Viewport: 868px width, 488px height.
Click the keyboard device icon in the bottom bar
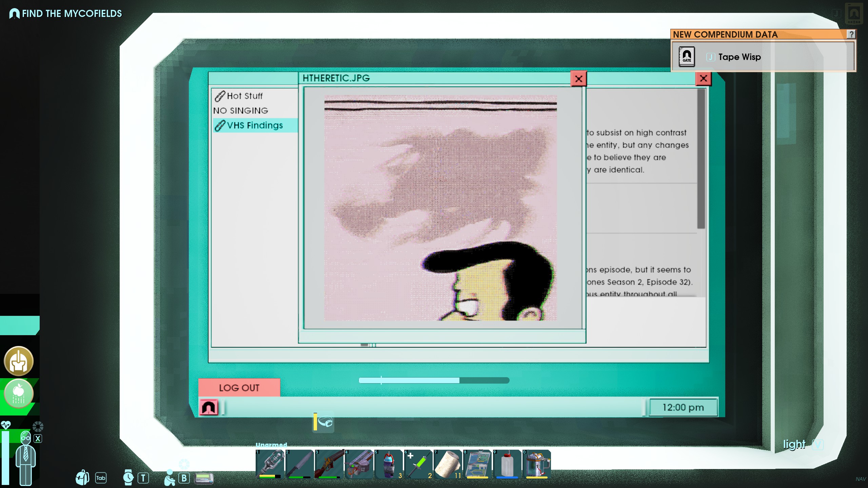(x=204, y=478)
